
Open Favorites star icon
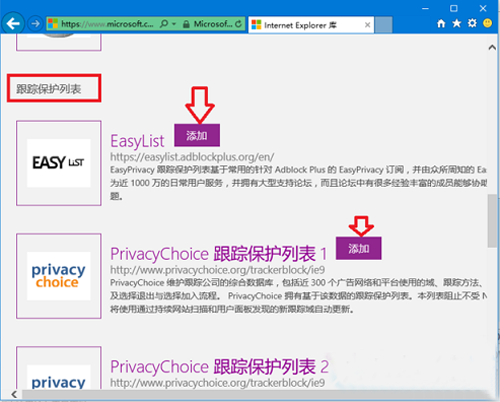pyautogui.click(x=456, y=23)
